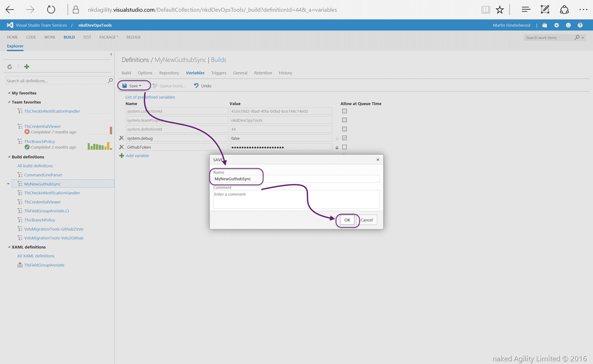Screen dimensions: 593x364
Task: Select TfsFieldGroupAnotate XAML definition
Action: (44, 265)
